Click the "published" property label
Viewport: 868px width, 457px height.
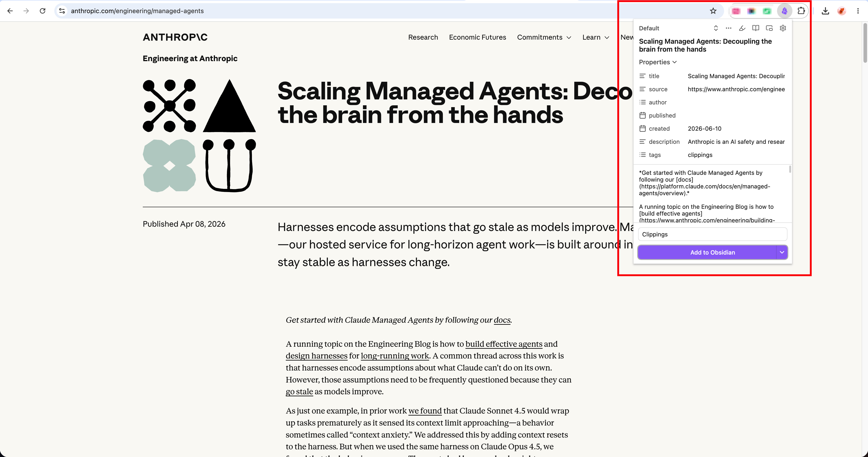click(x=662, y=115)
